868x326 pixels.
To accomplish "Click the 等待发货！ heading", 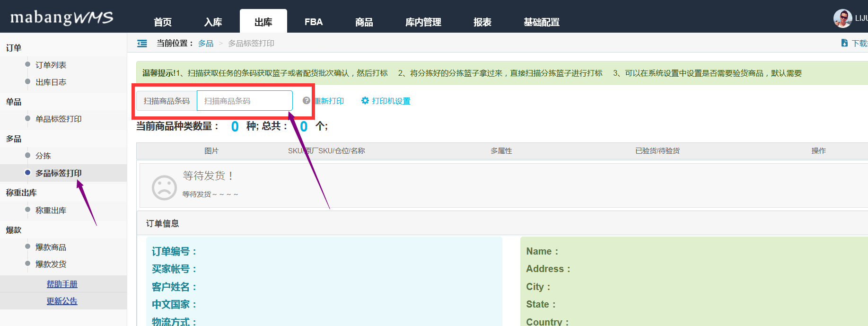I will pos(208,176).
